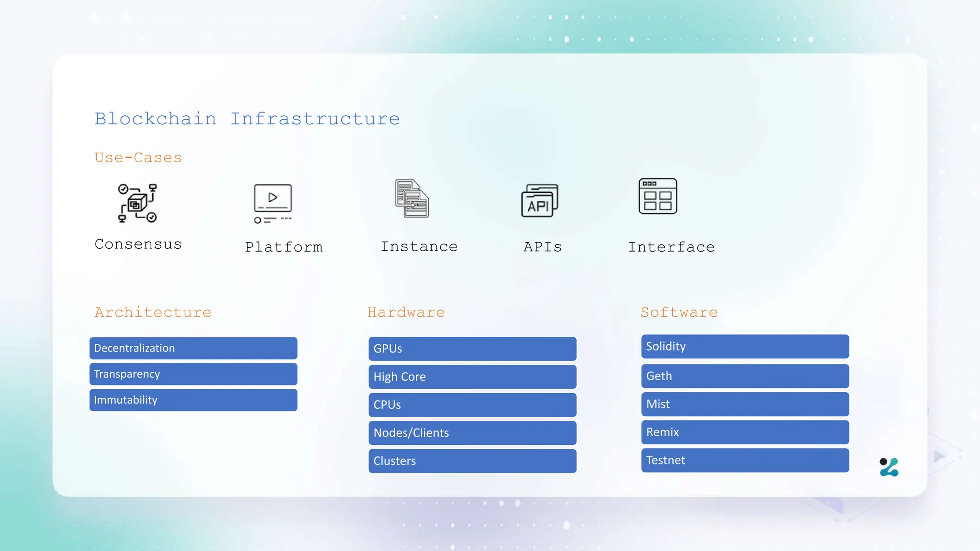Select the Mist bar
This screenshot has width=980, height=551.
click(x=745, y=404)
